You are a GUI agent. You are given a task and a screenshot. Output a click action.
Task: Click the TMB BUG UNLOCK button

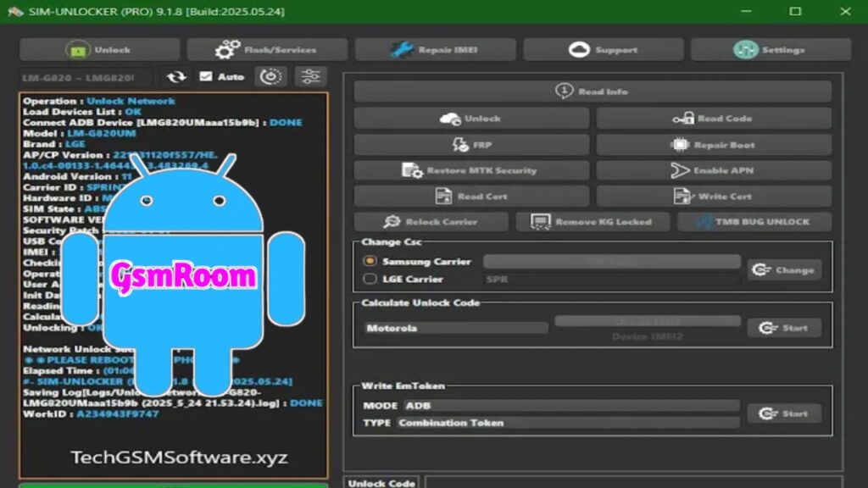pos(754,222)
